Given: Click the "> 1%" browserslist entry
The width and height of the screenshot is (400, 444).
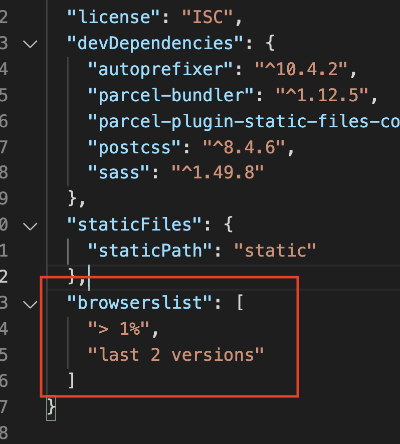Looking at the screenshot, I should click(119, 329).
